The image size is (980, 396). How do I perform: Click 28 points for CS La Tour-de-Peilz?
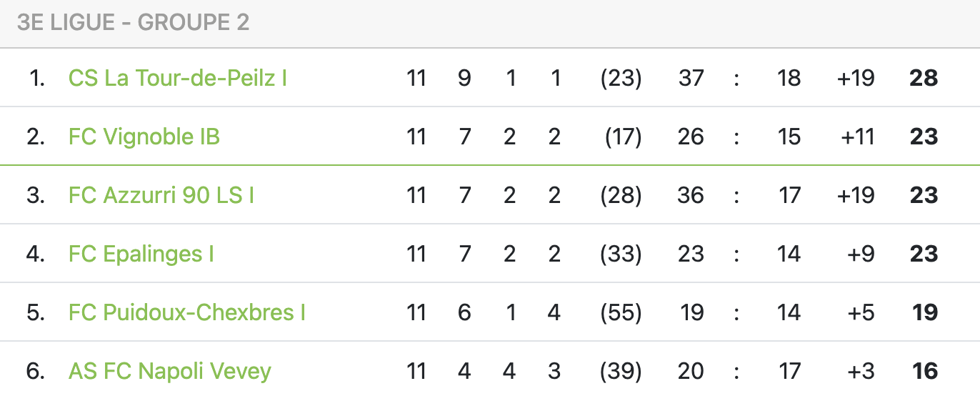pos(923,78)
